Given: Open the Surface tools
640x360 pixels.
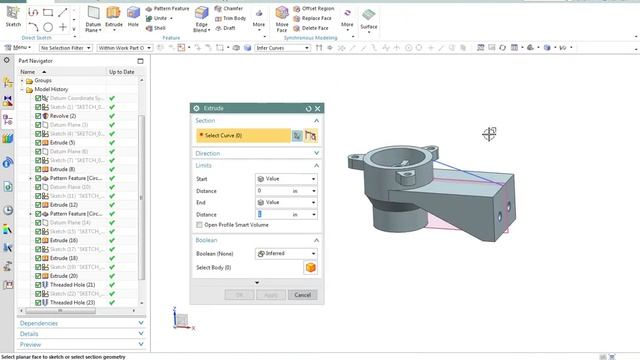Looking at the screenshot, I should pos(369,20).
